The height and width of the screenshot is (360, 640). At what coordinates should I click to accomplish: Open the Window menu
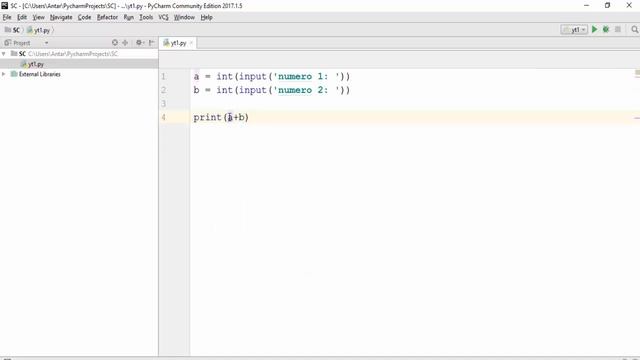[x=184, y=17]
